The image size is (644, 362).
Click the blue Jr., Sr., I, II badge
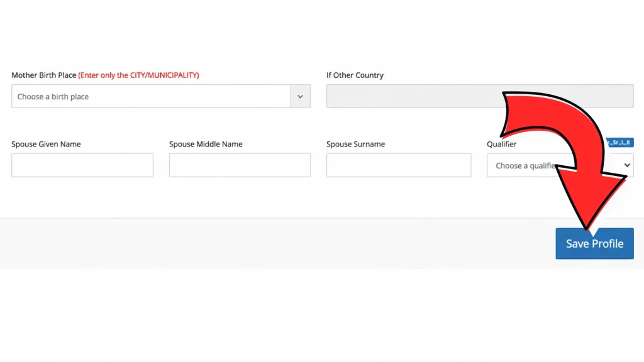click(x=619, y=143)
